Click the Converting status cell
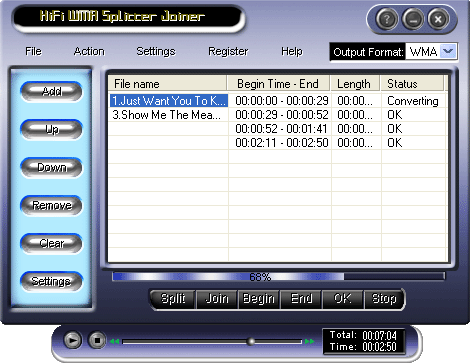The width and height of the screenshot is (470, 364). (413, 101)
